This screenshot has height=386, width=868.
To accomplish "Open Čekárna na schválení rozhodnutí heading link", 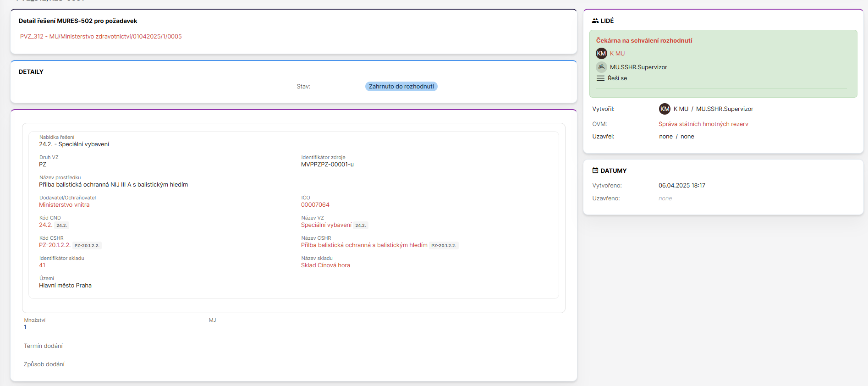I will click(x=644, y=41).
